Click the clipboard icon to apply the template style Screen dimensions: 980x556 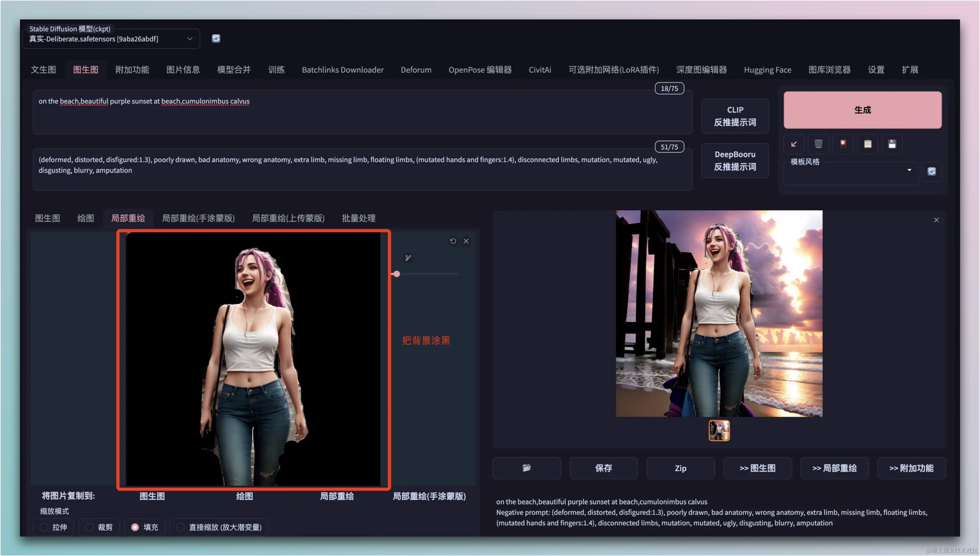point(867,144)
